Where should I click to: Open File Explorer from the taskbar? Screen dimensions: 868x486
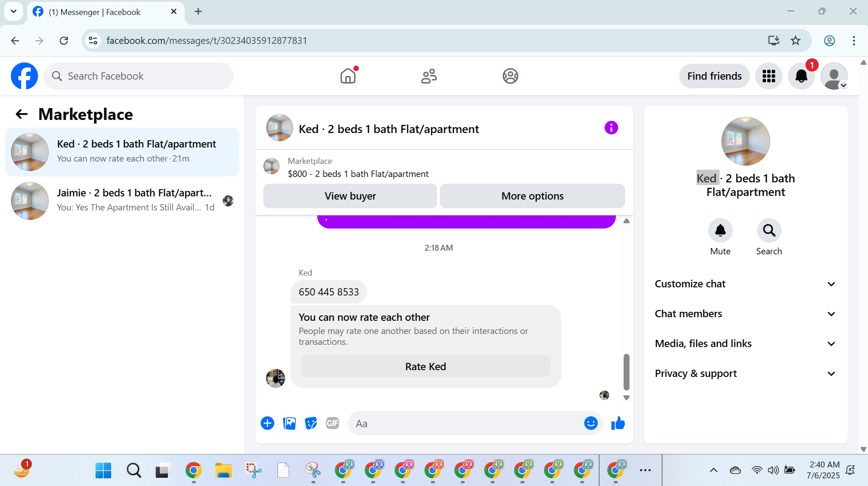point(223,471)
